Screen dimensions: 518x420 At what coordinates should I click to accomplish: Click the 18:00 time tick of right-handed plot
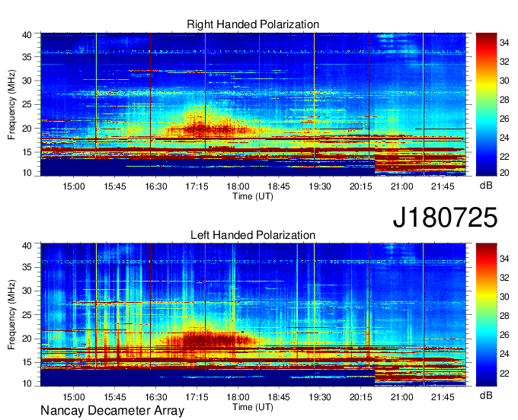[x=238, y=186]
